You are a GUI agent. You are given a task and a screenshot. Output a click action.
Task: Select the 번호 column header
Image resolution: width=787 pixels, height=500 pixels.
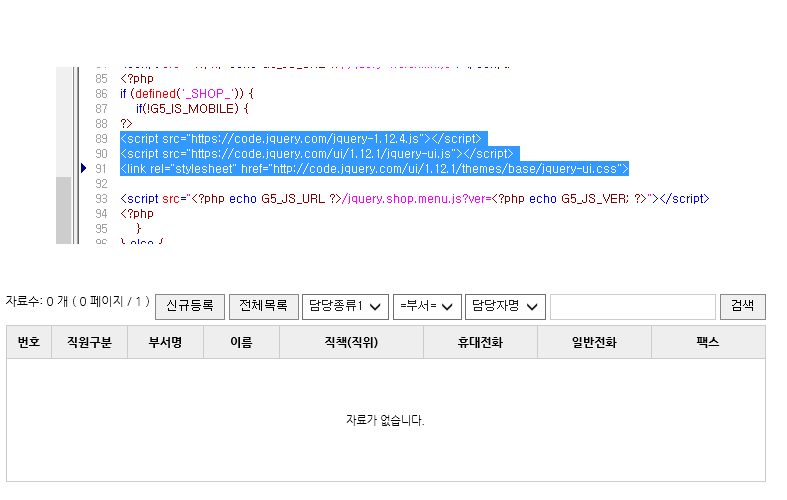(x=29, y=342)
